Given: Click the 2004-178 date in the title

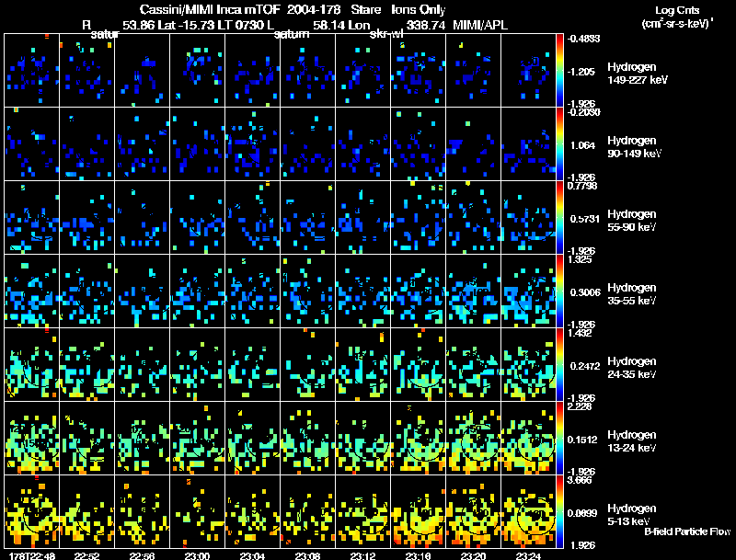Looking at the screenshot, I should (314, 9).
